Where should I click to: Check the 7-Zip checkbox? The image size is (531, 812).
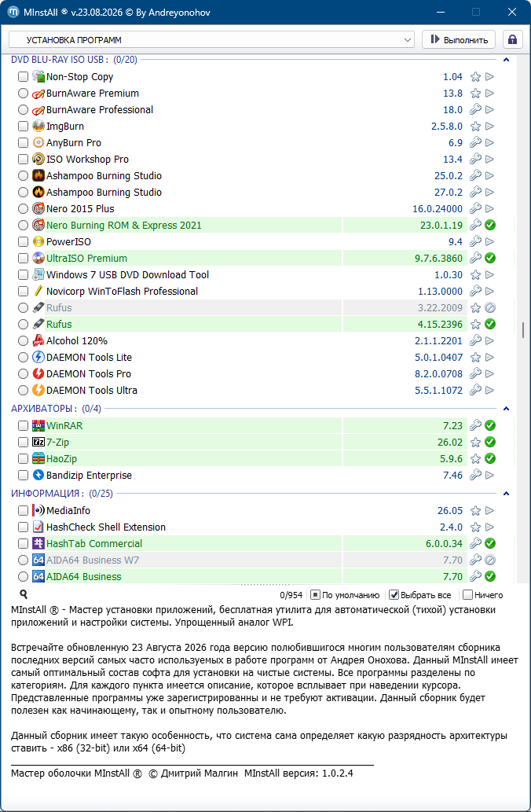click(x=24, y=443)
